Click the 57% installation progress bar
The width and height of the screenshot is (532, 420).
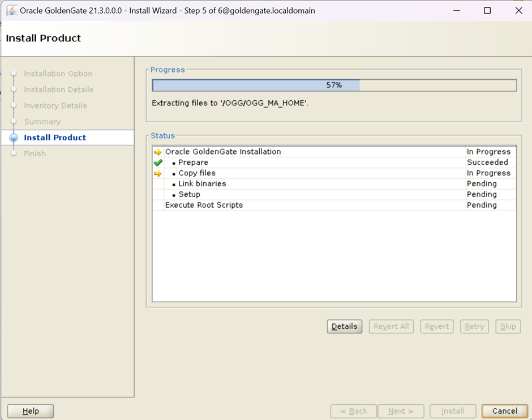334,85
